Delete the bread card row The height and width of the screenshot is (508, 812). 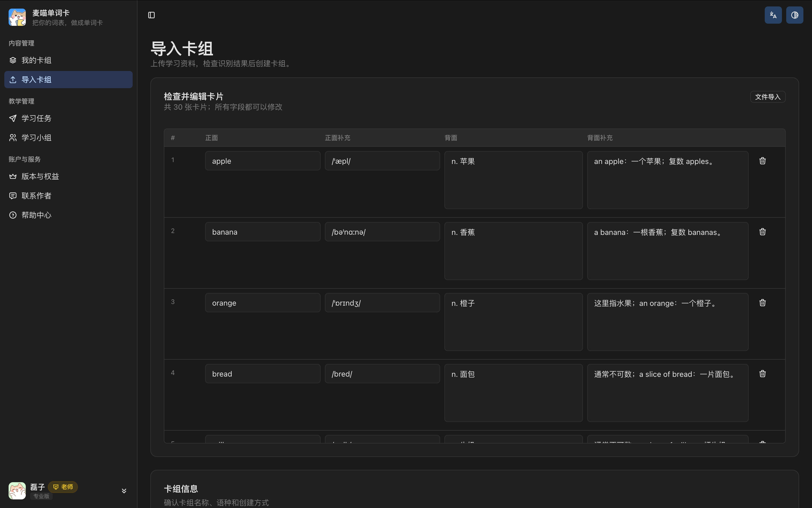[762, 374]
